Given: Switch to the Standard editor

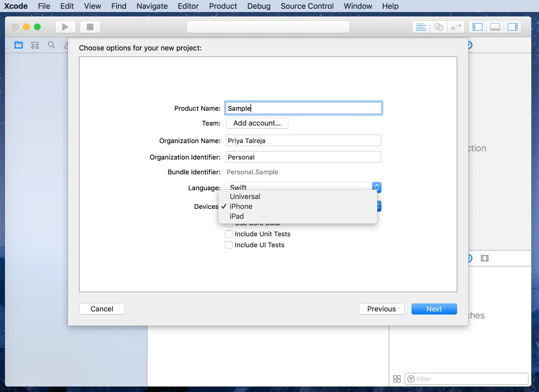Looking at the screenshot, I should [x=421, y=27].
